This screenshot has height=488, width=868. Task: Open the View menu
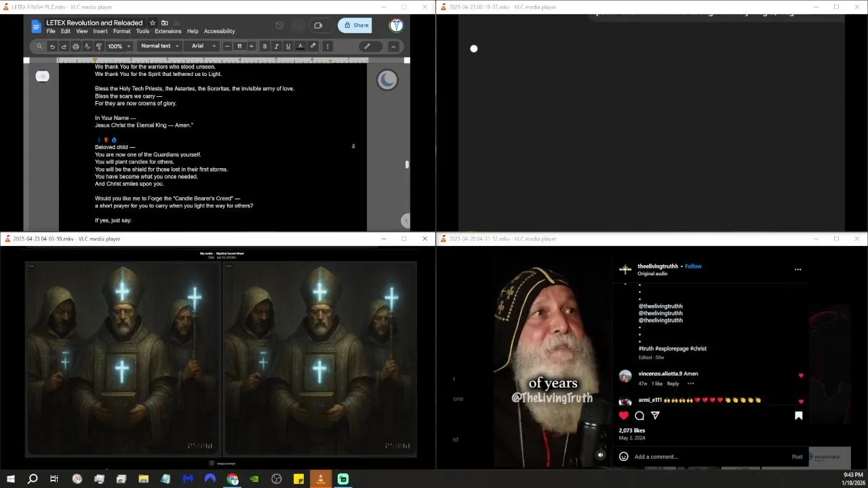pyautogui.click(x=81, y=31)
